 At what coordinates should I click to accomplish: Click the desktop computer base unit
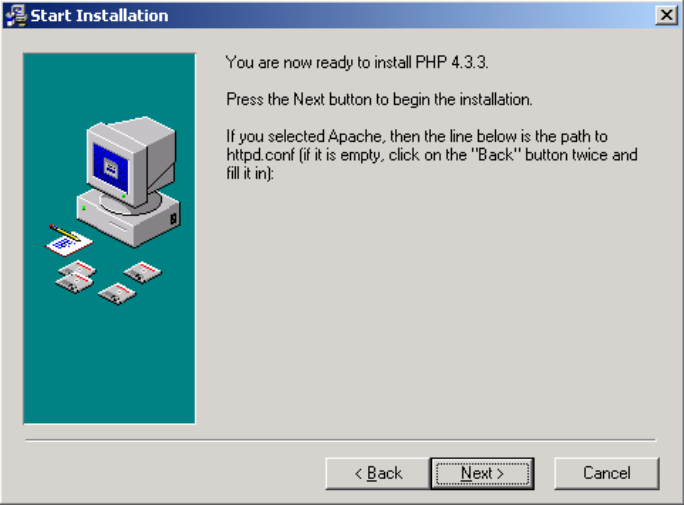[x=129, y=220]
